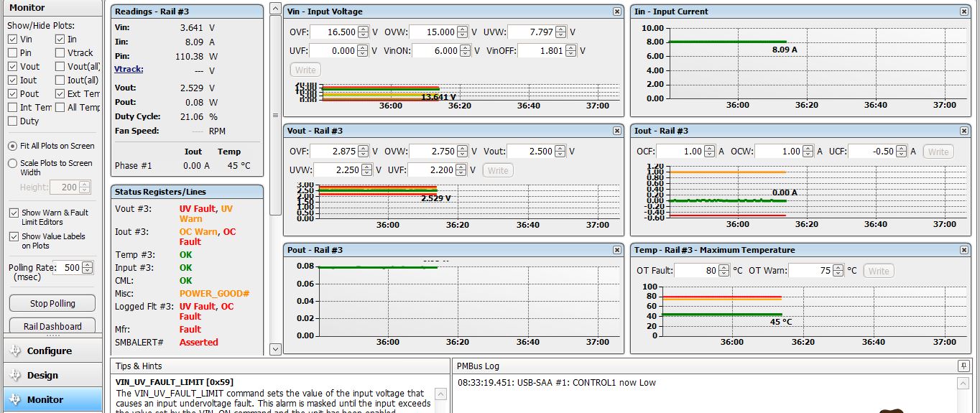Close the Iout - Rail #3 plot
The height and width of the screenshot is (413, 980).
(x=964, y=131)
